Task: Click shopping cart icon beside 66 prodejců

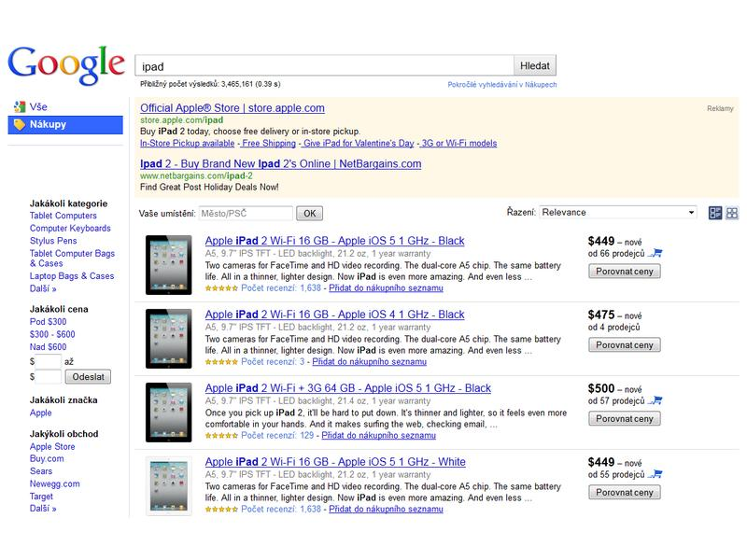Action: coord(655,253)
